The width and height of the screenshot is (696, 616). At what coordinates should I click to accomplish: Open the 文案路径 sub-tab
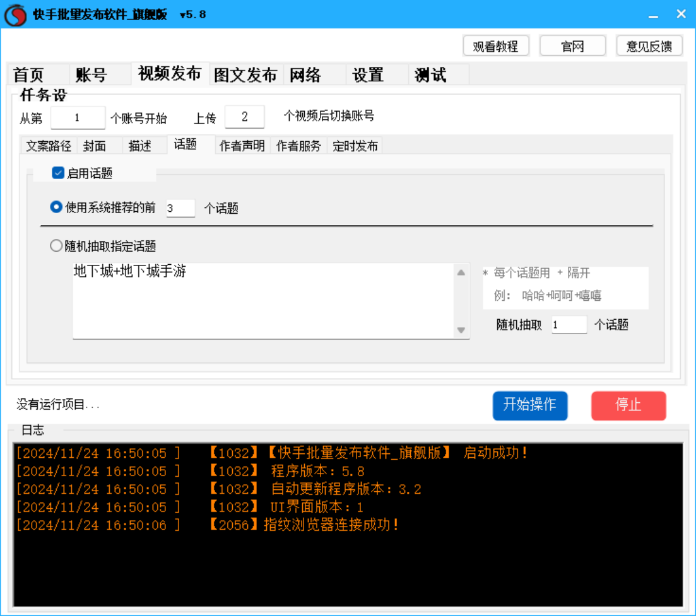[49, 146]
